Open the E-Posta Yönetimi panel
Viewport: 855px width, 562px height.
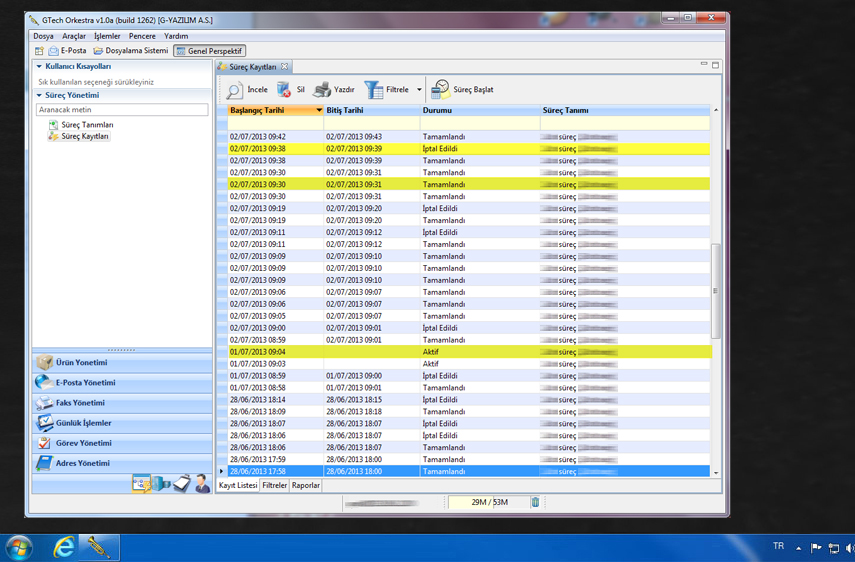[x=122, y=383]
